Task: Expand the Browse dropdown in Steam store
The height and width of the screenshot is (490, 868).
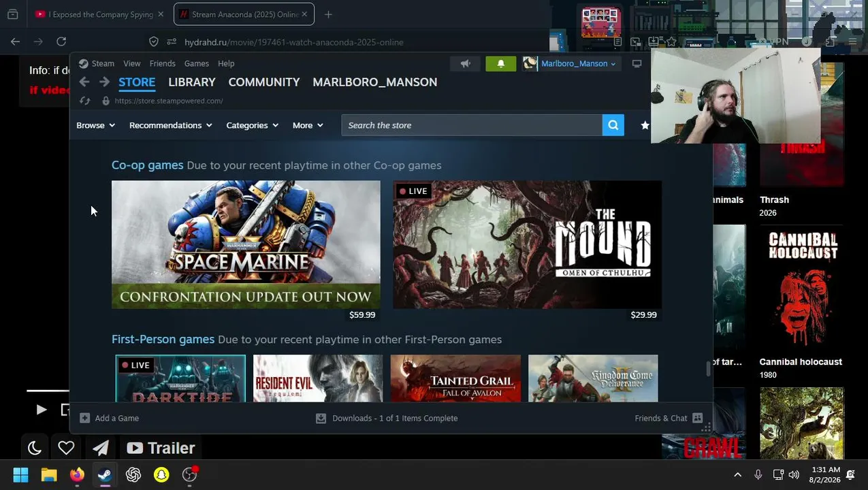Action: [x=95, y=125]
